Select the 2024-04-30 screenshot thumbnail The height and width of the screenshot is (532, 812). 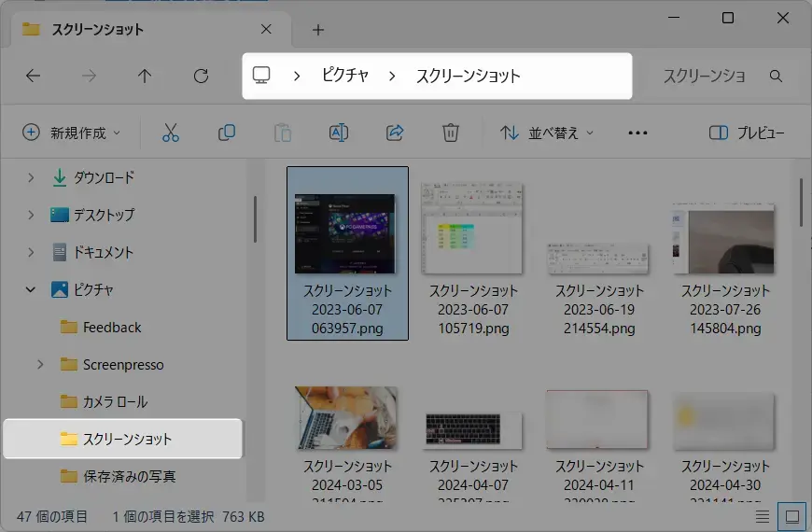point(724,422)
